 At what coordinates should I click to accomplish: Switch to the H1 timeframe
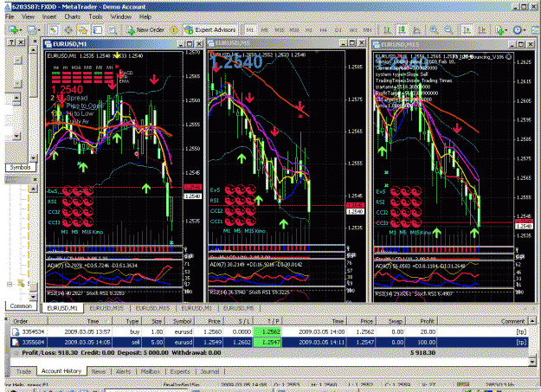(308, 30)
